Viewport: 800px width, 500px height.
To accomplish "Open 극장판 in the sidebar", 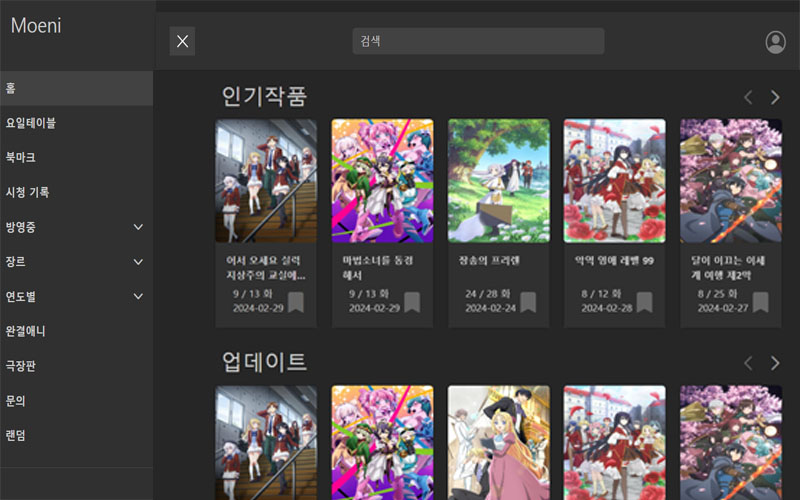I will (77, 366).
